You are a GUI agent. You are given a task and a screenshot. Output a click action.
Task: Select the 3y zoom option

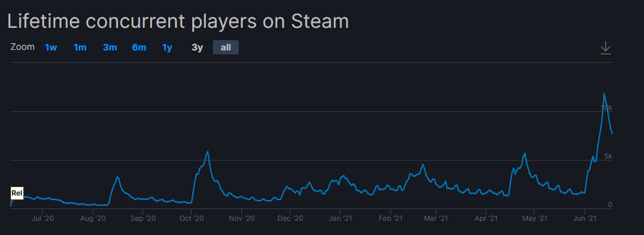[x=197, y=48]
